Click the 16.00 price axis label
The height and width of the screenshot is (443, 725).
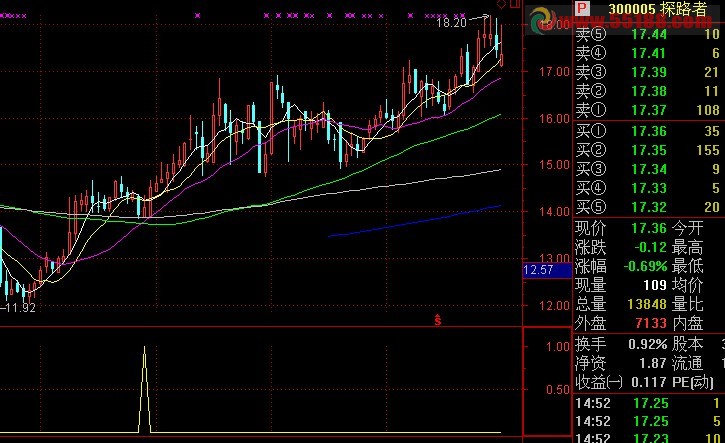[554, 119]
